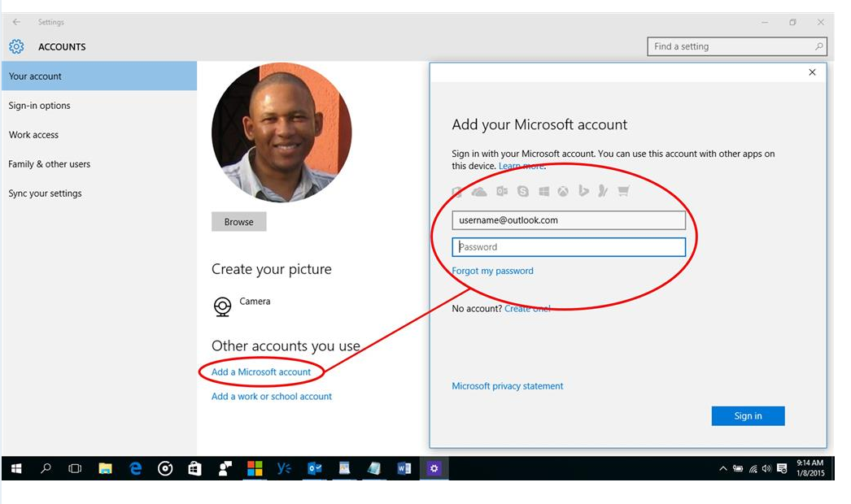Open File Explorer from the taskbar
Image resolution: width=851 pixels, height=504 pixels.
[105, 468]
